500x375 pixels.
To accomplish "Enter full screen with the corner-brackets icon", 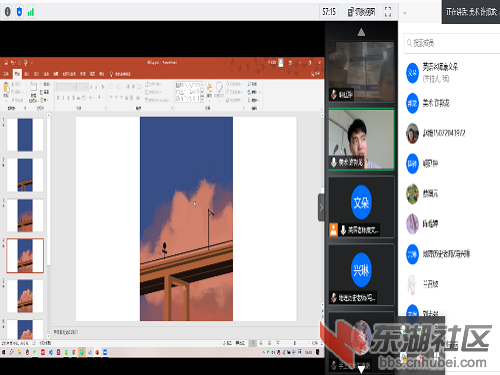I will (x=388, y=12).
